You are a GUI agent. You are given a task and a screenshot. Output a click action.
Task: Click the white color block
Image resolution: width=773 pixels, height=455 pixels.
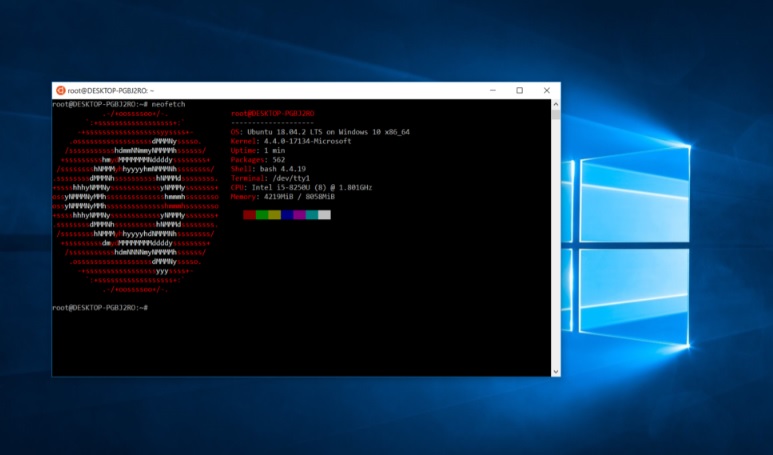tap(324, 215)
